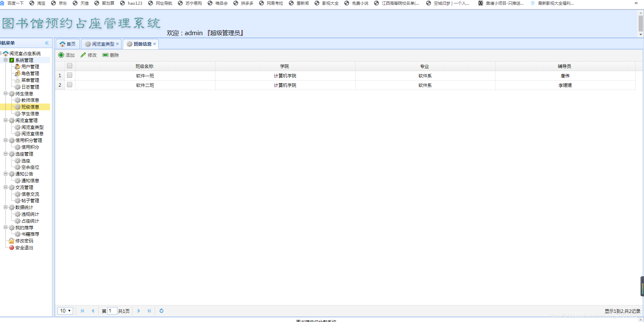Viewport: 644px width, 322px height.
Task: Open 阅览室信息 in the navigation tree
Action: 32,134
